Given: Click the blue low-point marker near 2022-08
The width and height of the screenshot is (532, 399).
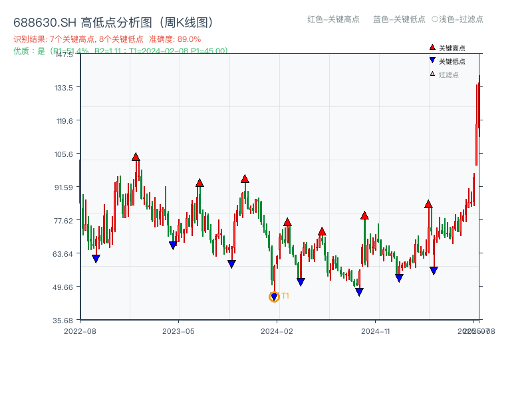Looking at the screenshot, I should pos(95,258).
